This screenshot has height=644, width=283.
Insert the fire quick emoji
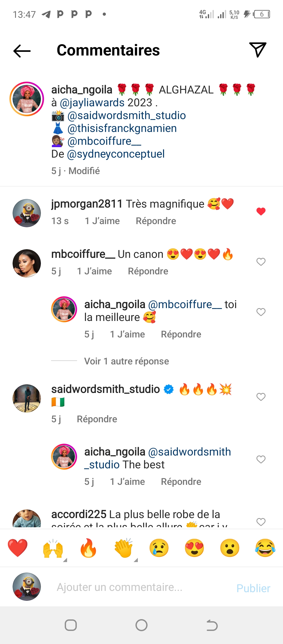(88, 548)
